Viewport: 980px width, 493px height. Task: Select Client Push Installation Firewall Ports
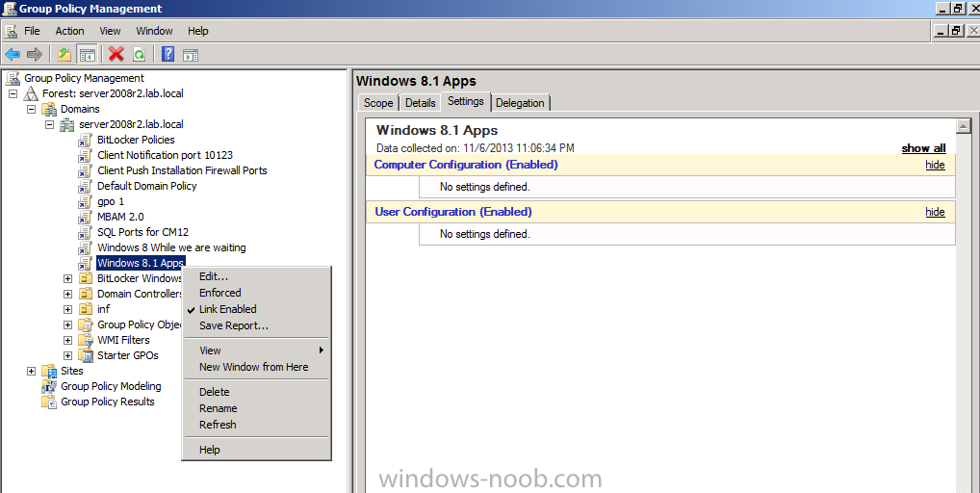coord(182,170)
